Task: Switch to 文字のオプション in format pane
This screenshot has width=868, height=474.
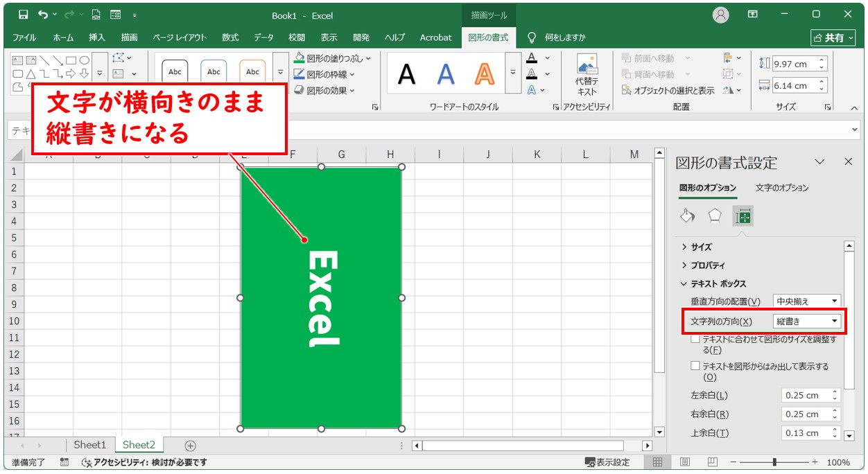Action: [782, 188]
